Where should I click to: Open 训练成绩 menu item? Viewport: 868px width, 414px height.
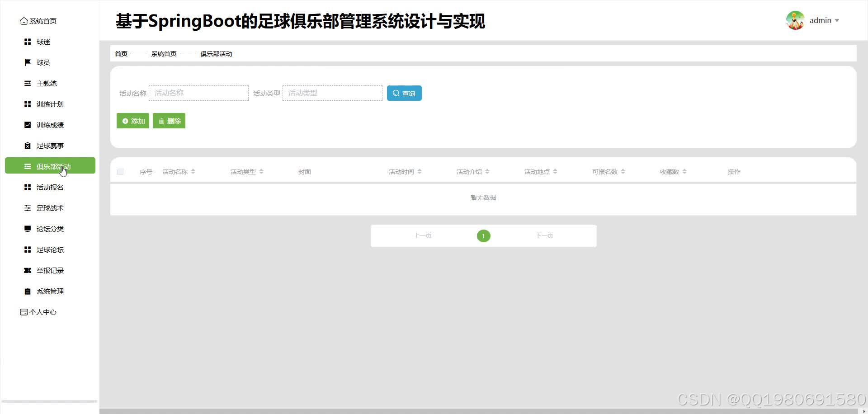tap(50, 125)
